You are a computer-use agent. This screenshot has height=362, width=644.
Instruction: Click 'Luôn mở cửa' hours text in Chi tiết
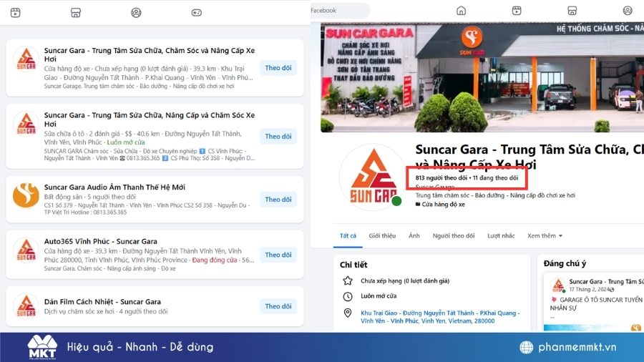tap(379, 296)
